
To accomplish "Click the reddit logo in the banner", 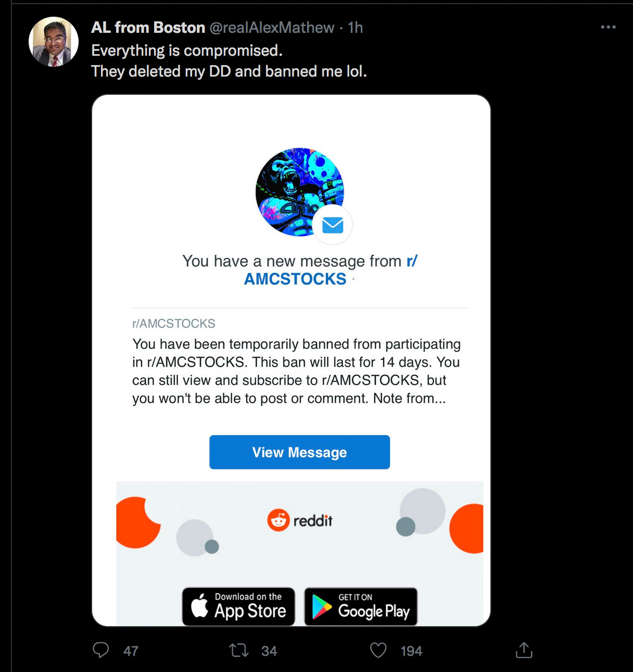I will (300, 520).
